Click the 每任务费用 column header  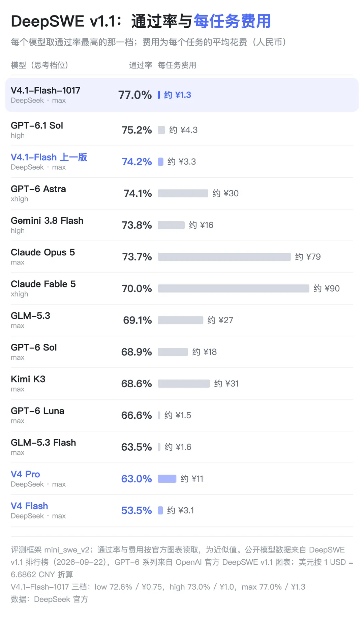point(177,65)
